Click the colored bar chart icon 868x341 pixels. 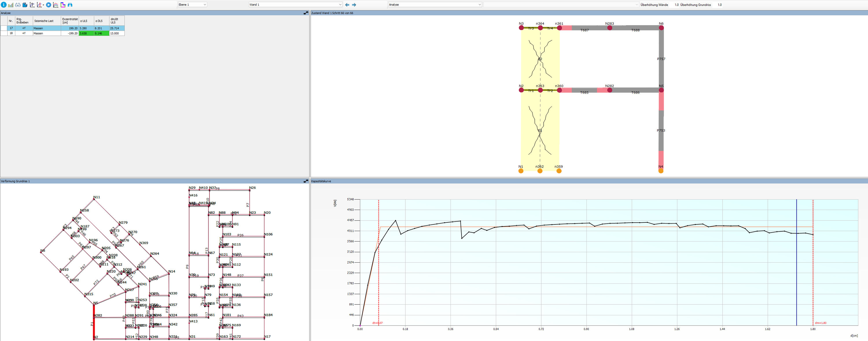[11, 5]
